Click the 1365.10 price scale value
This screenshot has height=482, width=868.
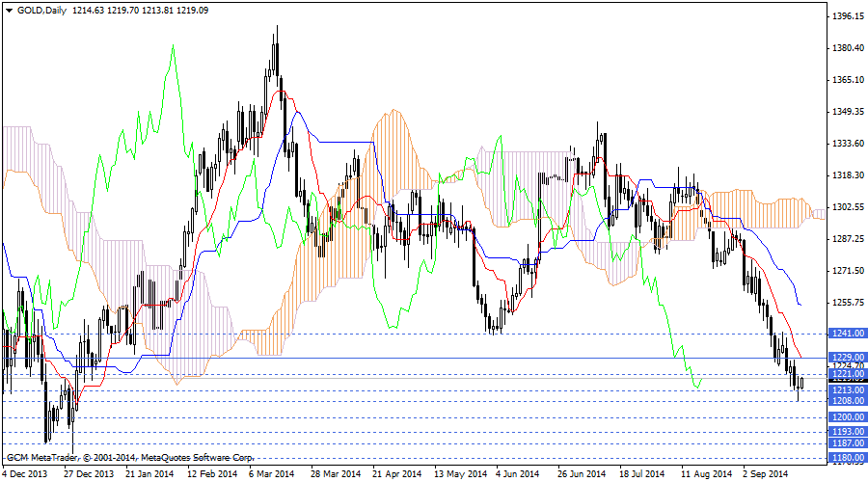point(848,80)
